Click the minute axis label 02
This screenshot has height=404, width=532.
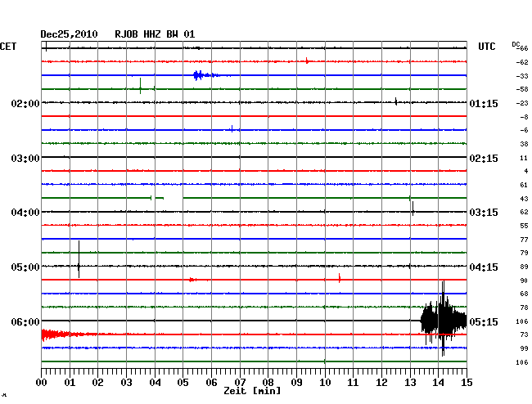97,383
